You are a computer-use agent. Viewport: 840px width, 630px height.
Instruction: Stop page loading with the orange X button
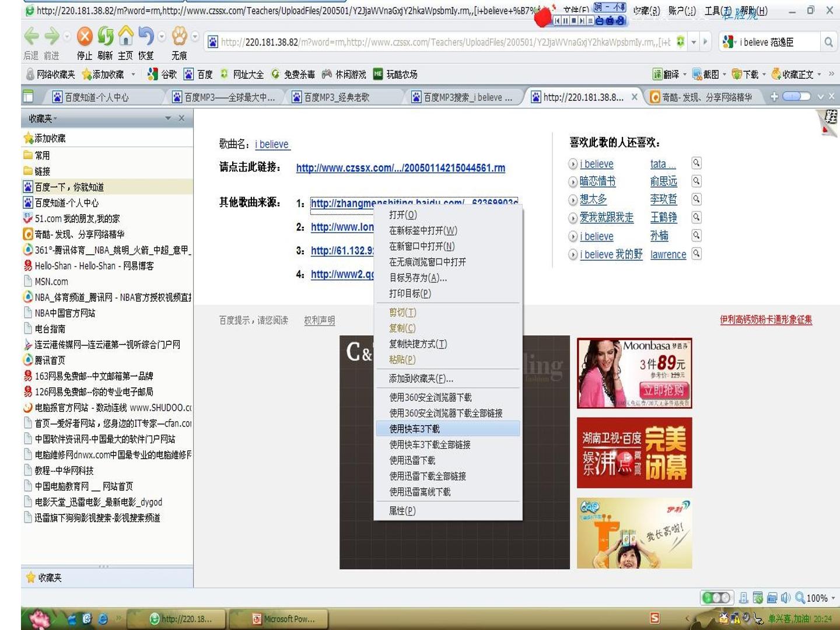coord(85,36)
